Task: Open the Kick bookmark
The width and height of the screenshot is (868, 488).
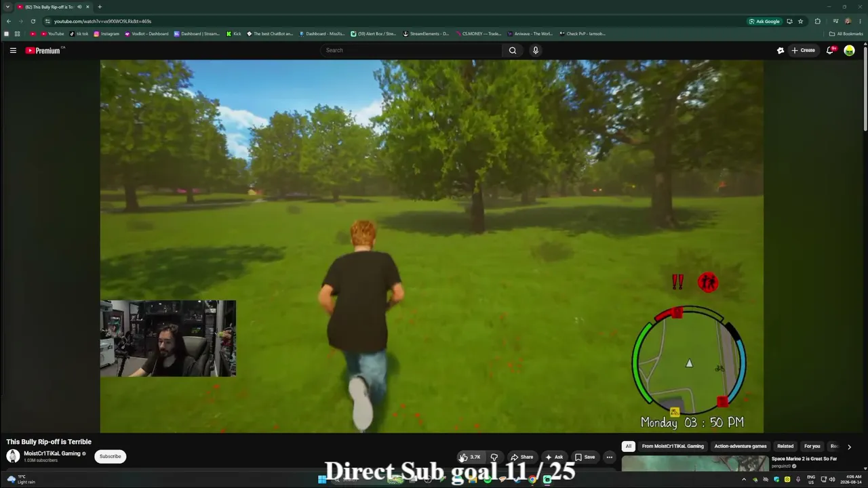Action: point(234,34)
